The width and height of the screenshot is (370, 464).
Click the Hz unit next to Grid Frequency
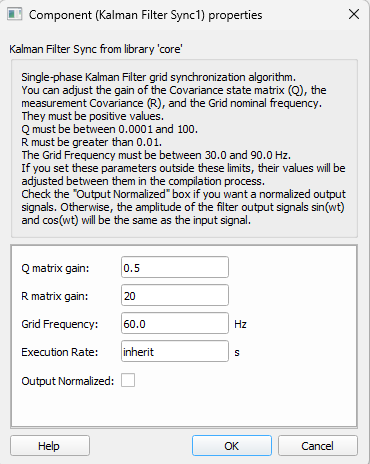240,324
